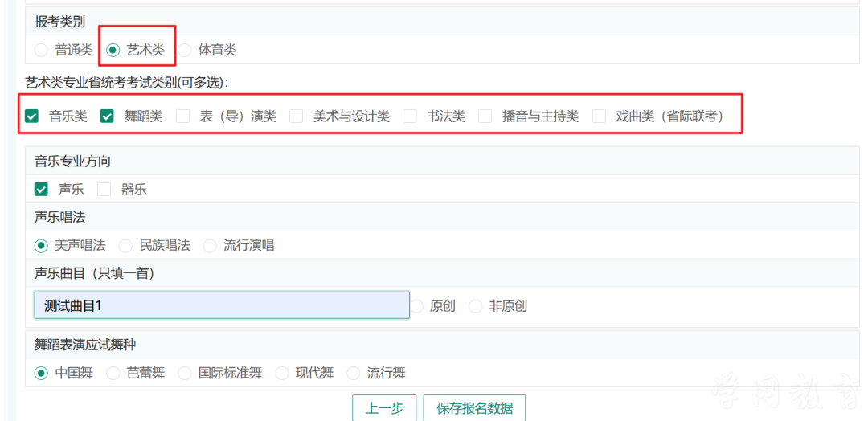
Task: Uncheck the 声乐 direction checkbox
Action: 41,190
